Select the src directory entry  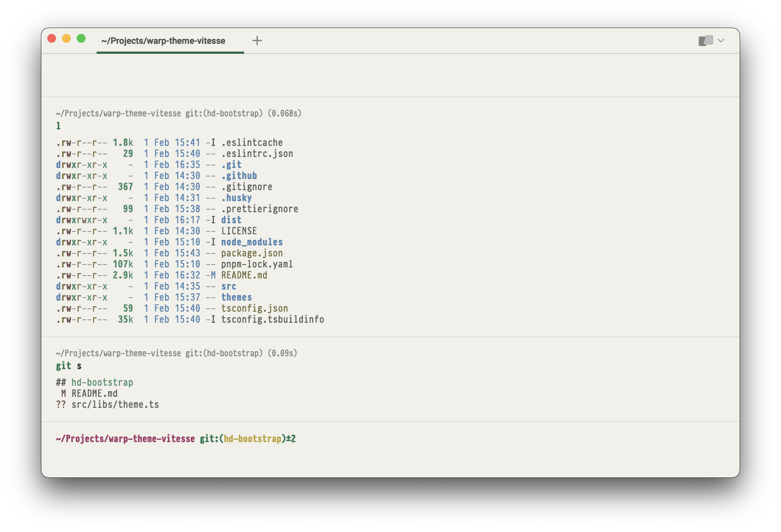point(229,286)
